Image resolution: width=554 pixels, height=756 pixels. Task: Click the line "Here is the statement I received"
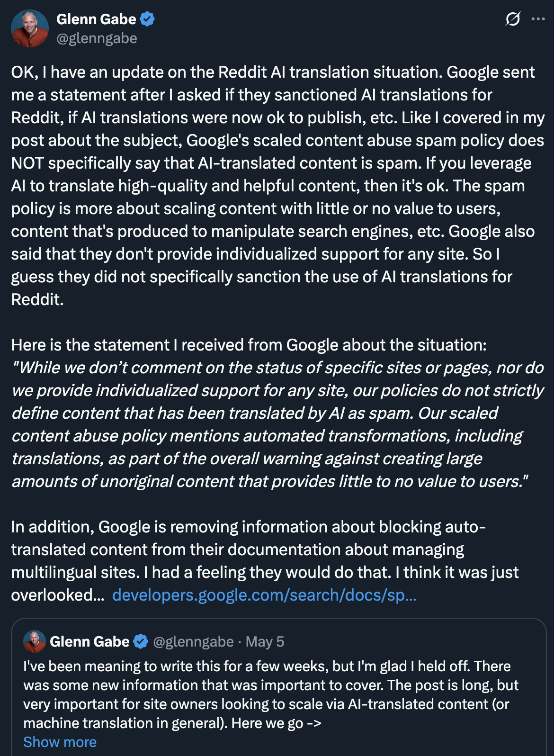point(249,345)
